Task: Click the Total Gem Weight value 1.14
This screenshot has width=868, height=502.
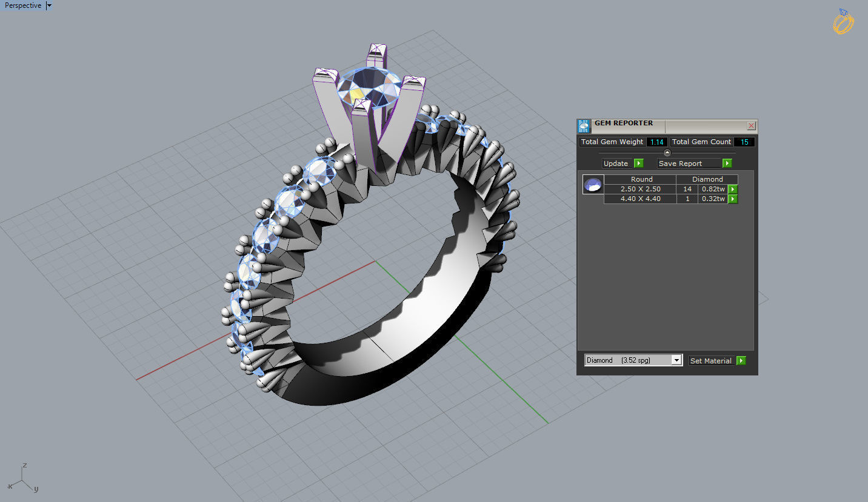Action: pos(657,142)
